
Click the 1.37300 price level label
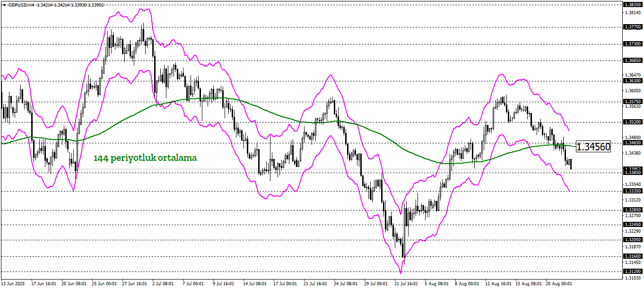pos(633,44)
